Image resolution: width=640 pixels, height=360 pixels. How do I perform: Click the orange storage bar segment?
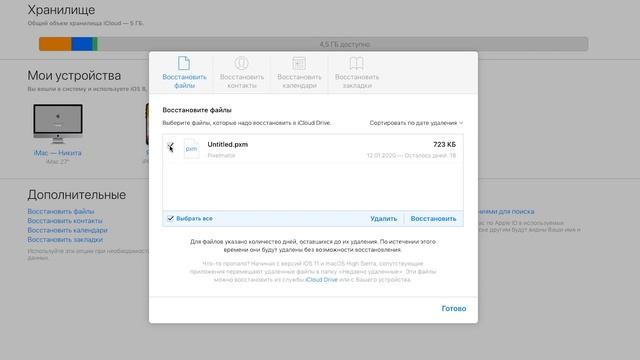55,44
